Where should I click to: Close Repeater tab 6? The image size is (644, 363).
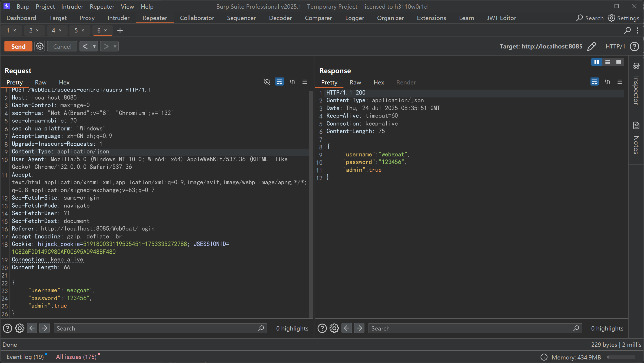click(106, 30)
